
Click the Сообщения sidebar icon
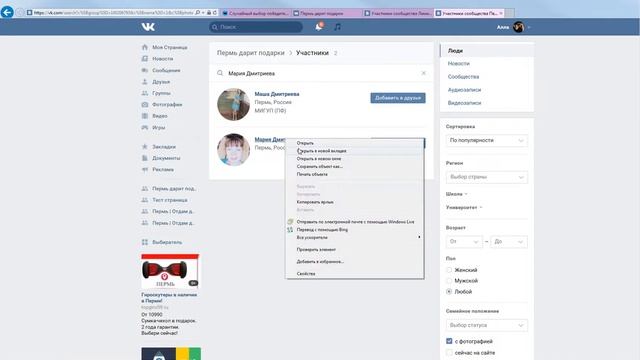click(x=144, y=70)
